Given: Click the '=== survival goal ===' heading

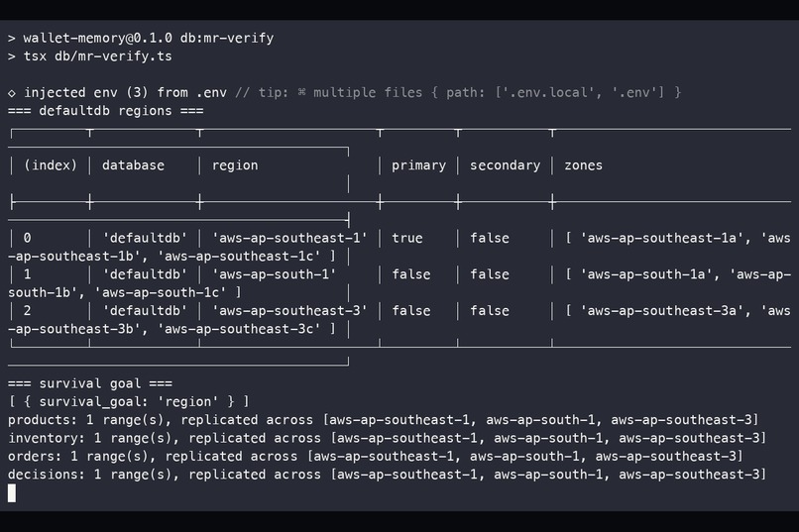Looking at the screenshot, I should pos(89,383).
